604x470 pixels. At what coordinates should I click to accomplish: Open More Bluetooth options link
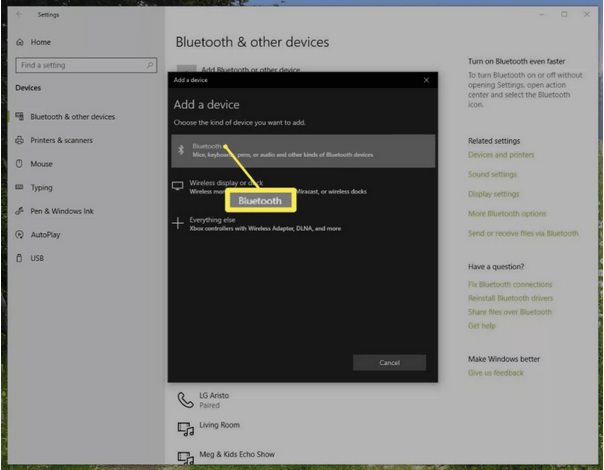[507, 214]
